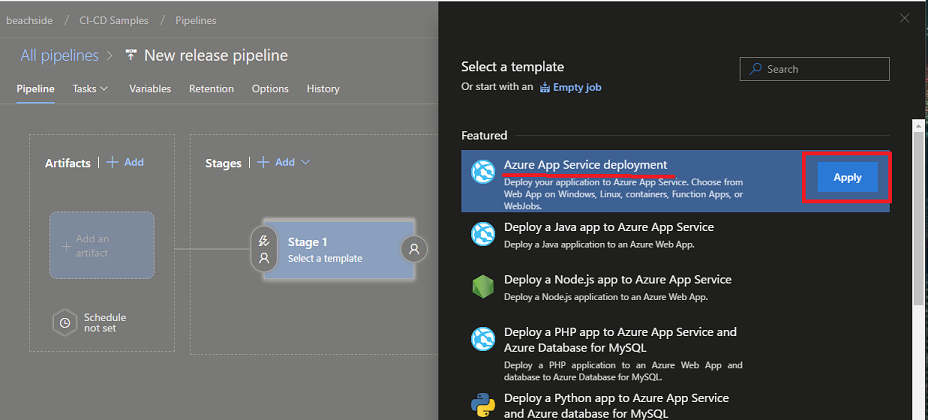This screenshot has height=420, width=928.
Task: Click the Python app template icon
Action: click(483, 405)
